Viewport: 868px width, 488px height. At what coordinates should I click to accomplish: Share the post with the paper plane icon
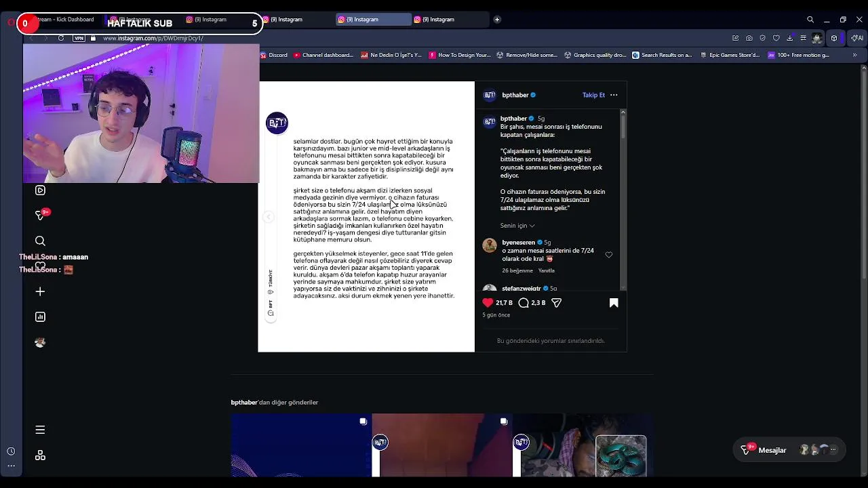[556, 303]
